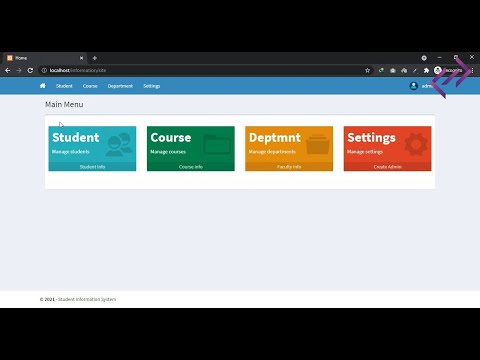The width and height of the screenshot is (480, 360).
Task: Click the Manage courses text
Action: pyautogui.click(x=168, y=152)
